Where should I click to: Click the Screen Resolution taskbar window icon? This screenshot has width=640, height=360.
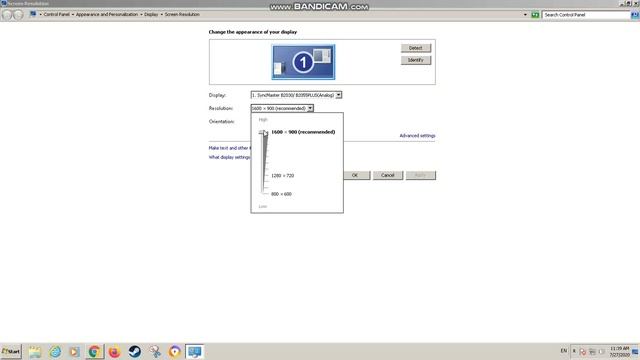click(195, 352)
